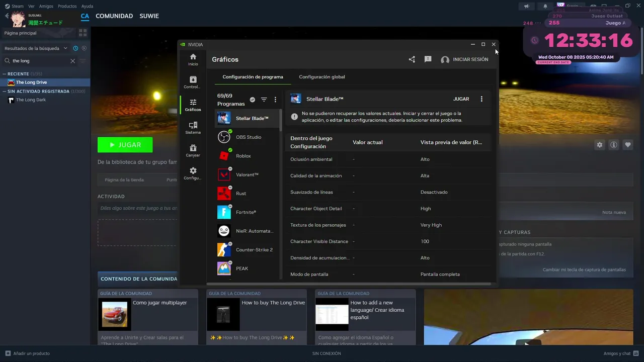Click the Steam library search field
Viewport: 644px width, 362px height.
(40, 61)
